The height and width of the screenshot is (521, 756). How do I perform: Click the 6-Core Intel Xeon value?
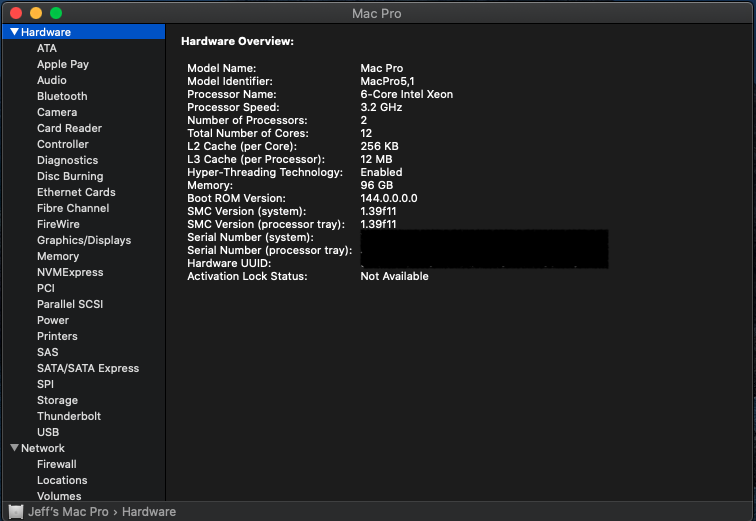point(406,94)
